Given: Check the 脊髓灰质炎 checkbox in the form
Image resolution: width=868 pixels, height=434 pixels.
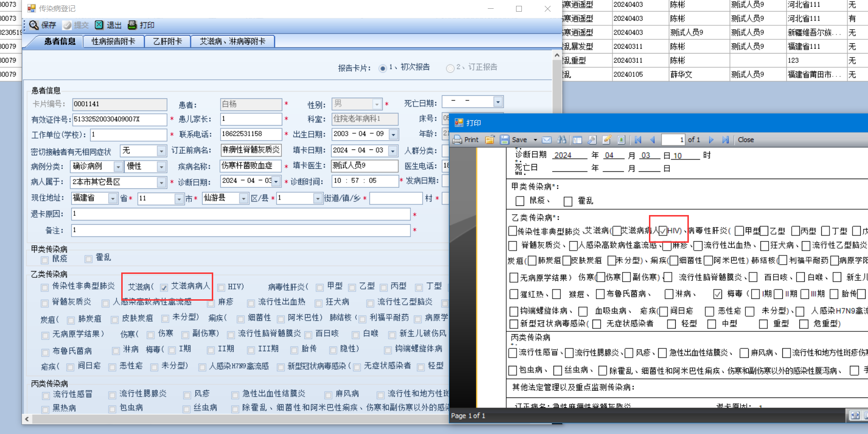Looking at the screenshot, I should pos(45,303).
